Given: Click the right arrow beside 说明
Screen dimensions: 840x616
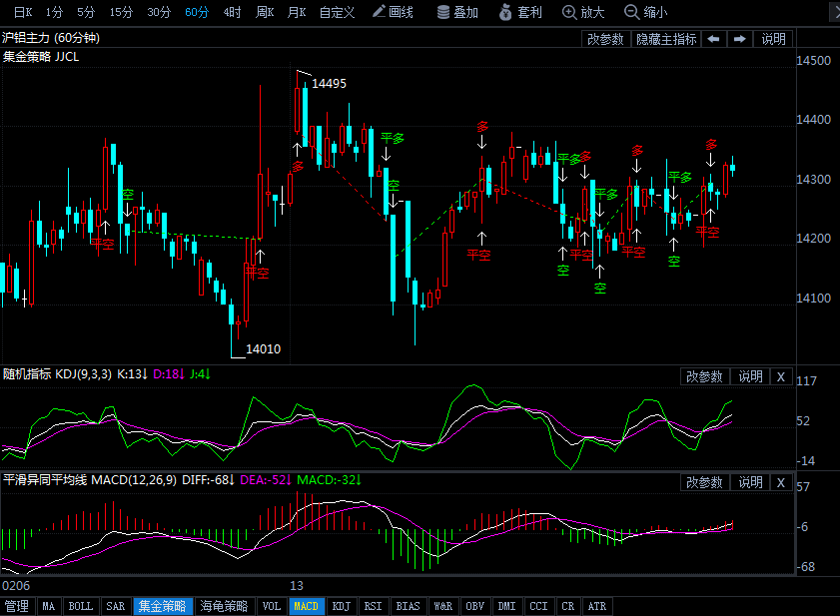Looking at the screenshot, I should pyautogui.click(x=740, y=39).
